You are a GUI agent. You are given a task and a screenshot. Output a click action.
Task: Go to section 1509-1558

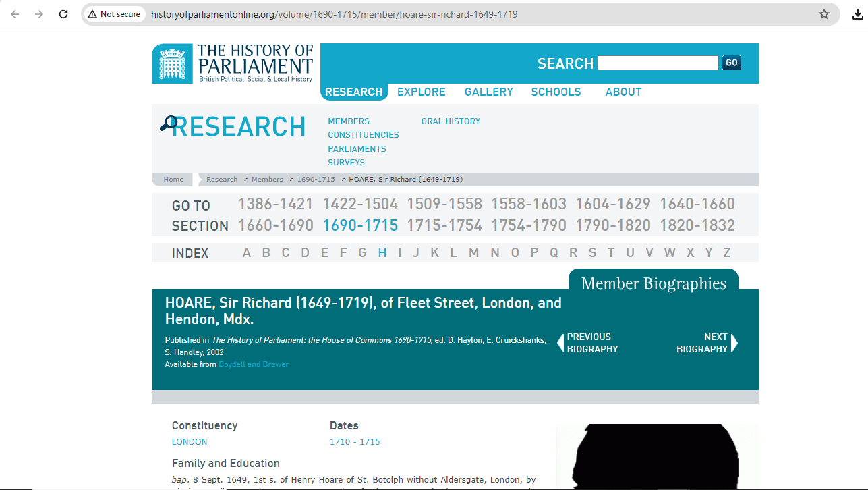pyautogui.click(x=444, y=204)
